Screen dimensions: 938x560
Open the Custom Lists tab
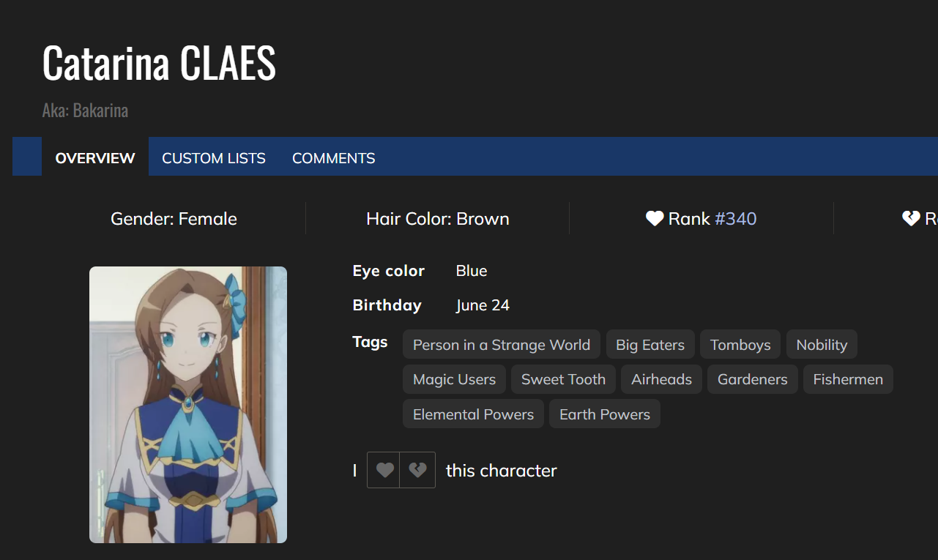pyautogui.click(x=214, y=158)
